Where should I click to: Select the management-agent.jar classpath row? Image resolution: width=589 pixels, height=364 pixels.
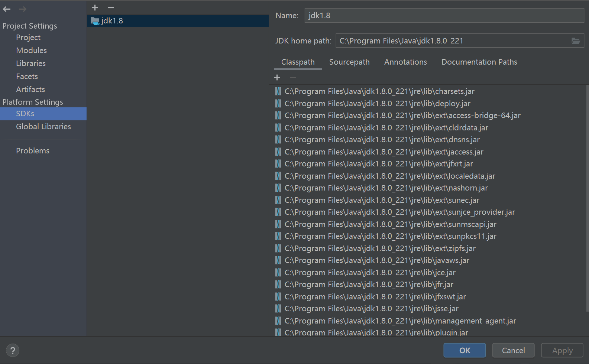tap(427, 321)
